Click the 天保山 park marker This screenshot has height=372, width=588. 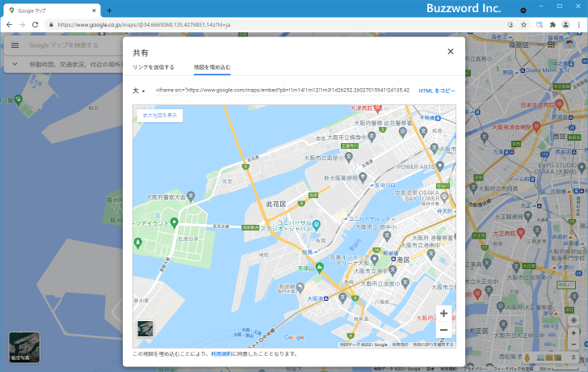click(320, 267)
